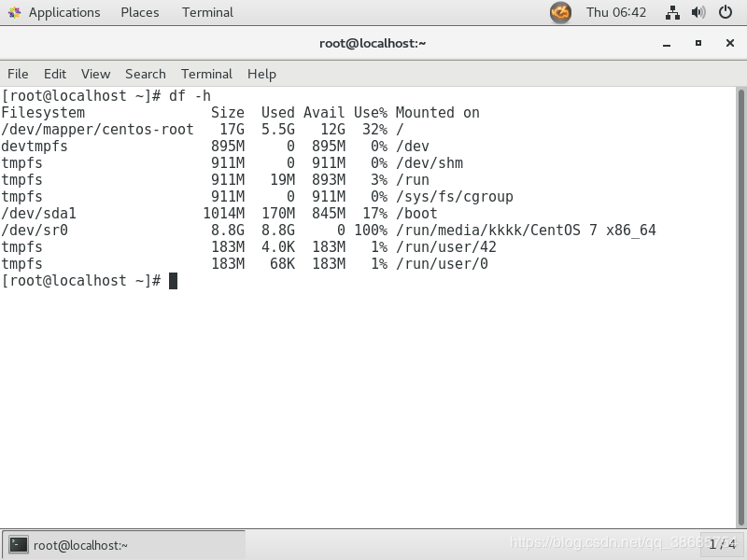Click the workspace switcher showing 1 / 4
Screen dimensions: 747x560
722,544
